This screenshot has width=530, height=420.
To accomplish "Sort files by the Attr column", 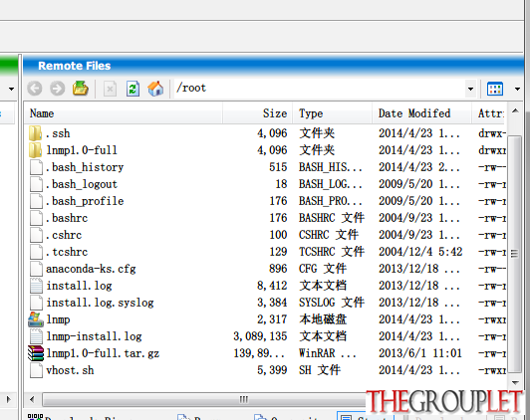I will point(489,113).
